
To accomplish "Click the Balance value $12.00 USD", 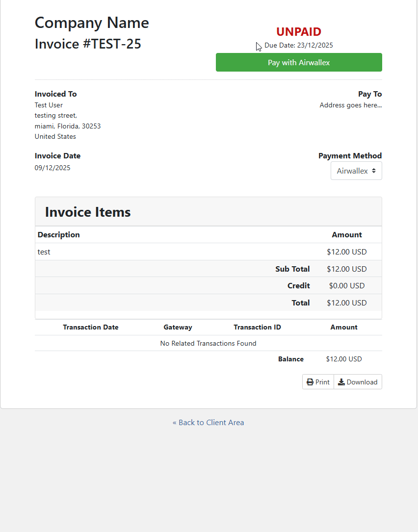I will 344,358.
